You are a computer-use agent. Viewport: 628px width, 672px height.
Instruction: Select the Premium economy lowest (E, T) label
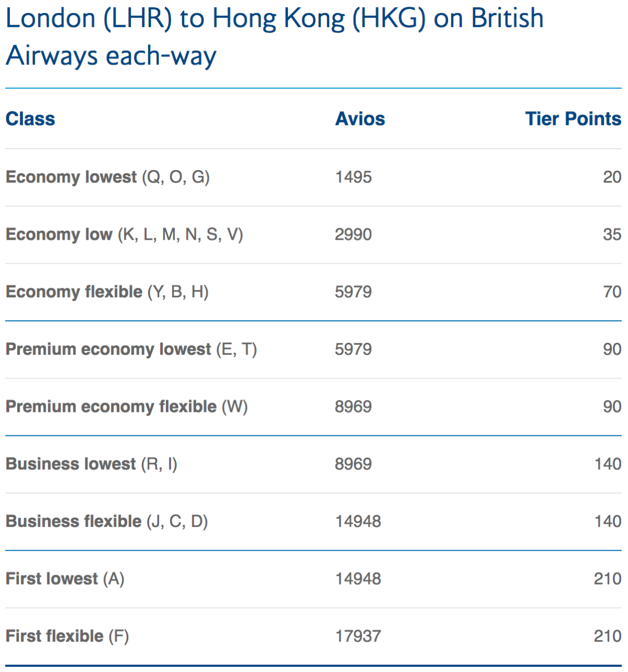[131, 350]
